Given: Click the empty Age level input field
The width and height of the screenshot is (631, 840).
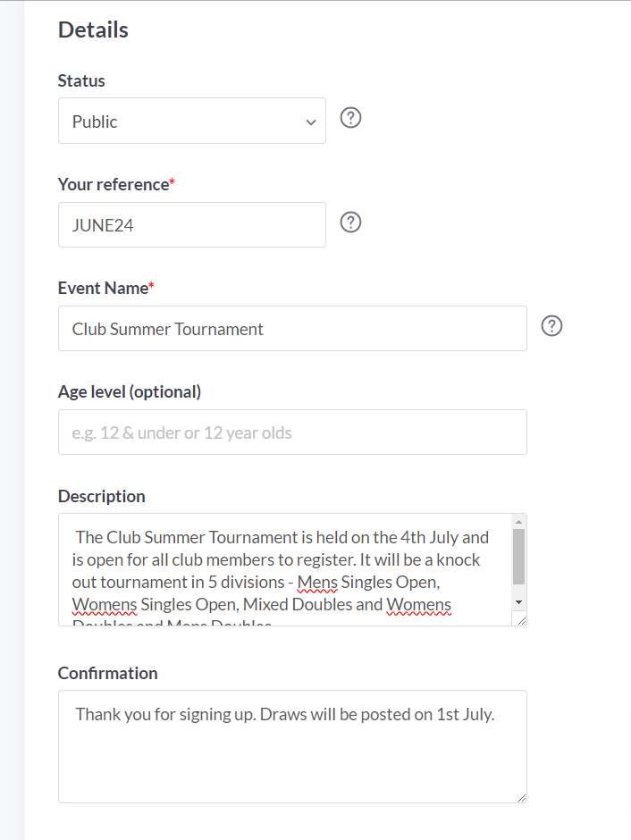Looking at the screenshot, I should 292,433.
